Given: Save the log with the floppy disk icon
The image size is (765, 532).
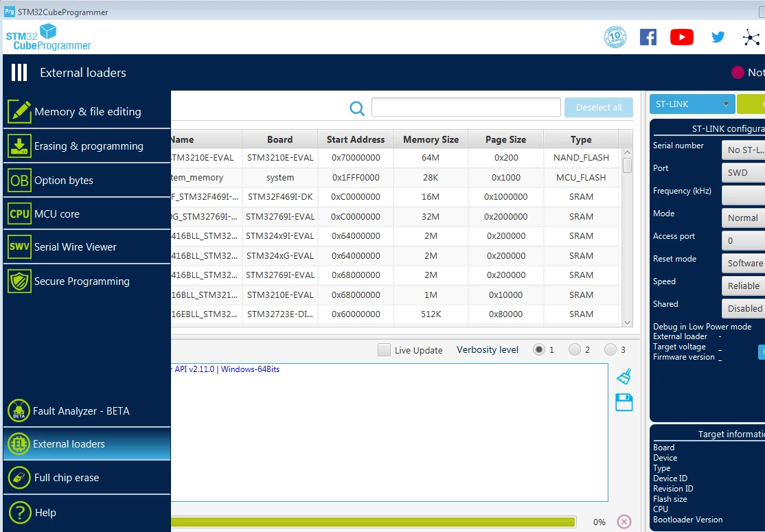Looking at the screenshot, I should (624, 402).
